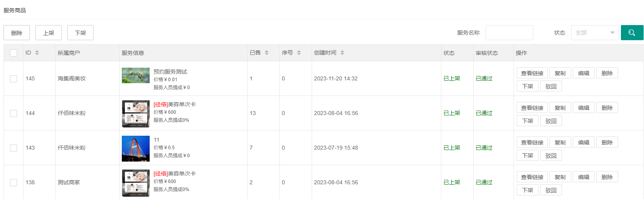The width and height of the screenshot is (644, 199).
Task: Sort by 序号 column sort arrows
Action: coord(299,53)
